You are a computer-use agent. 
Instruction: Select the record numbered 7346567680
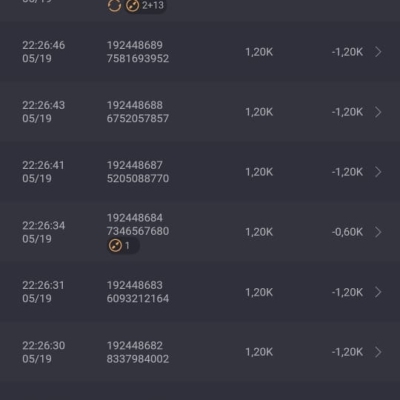point(138,231)
